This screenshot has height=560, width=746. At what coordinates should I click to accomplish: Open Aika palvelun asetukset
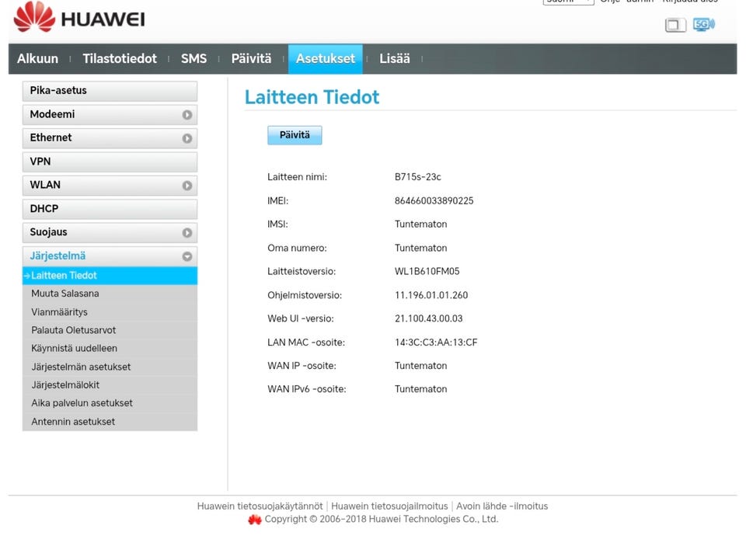(x=110, y=403)
